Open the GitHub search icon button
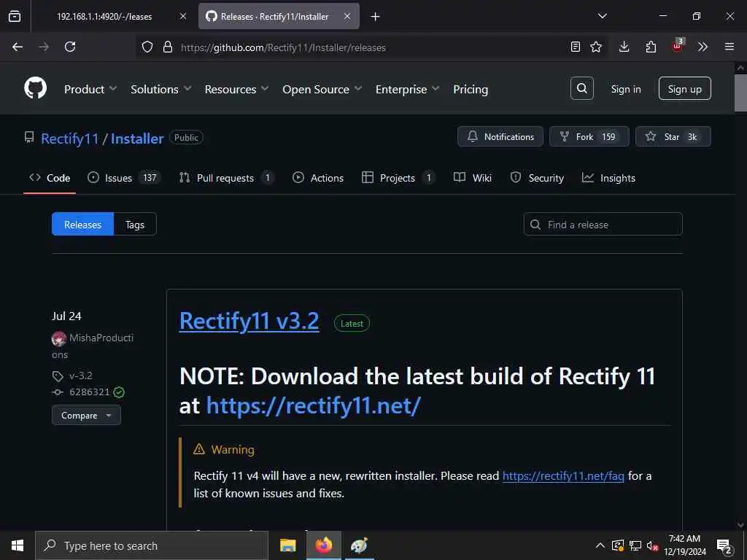Viewport: 747px width, 560px height. tap(581, 88)
